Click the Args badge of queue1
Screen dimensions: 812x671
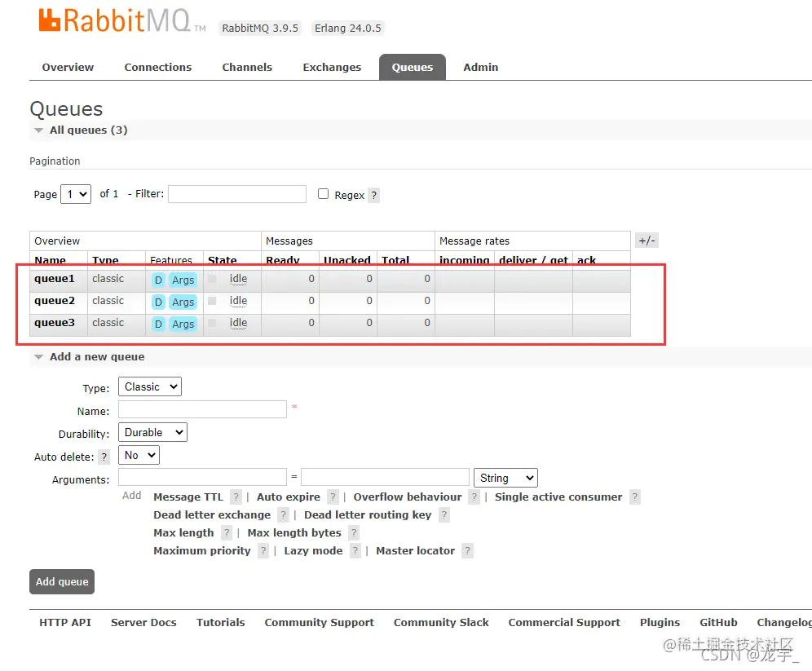(x=183, y=280)
